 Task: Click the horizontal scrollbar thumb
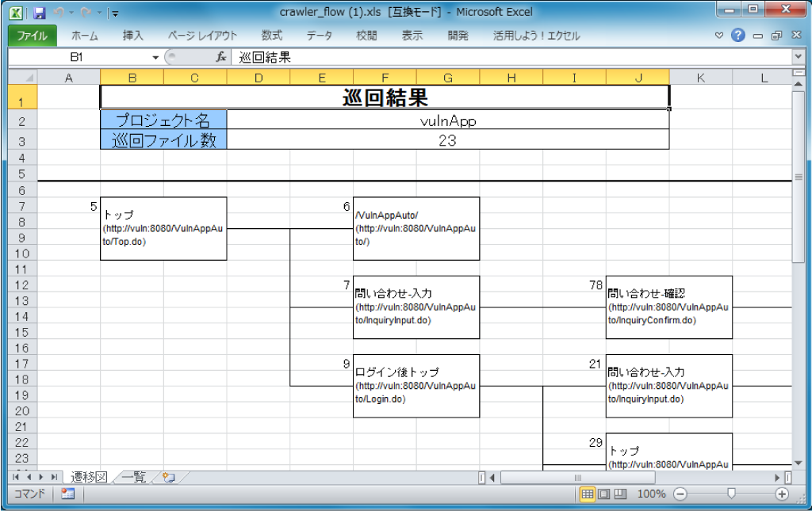click(x=578, y=478)
